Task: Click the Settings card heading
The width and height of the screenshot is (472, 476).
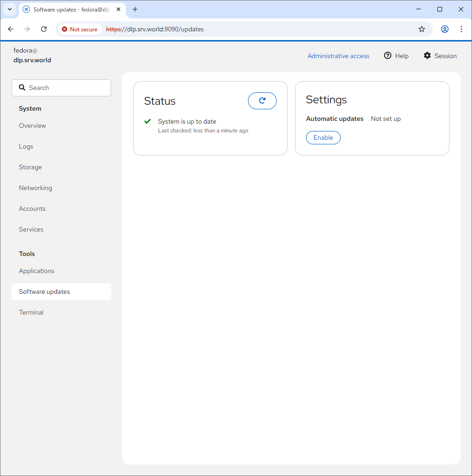Action: click(326, 100)
